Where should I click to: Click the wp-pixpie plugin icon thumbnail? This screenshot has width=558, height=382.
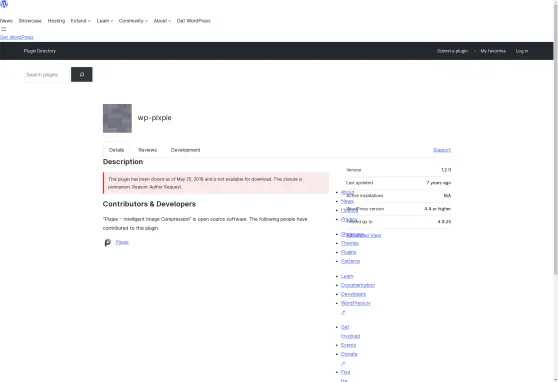coord(117,118)
